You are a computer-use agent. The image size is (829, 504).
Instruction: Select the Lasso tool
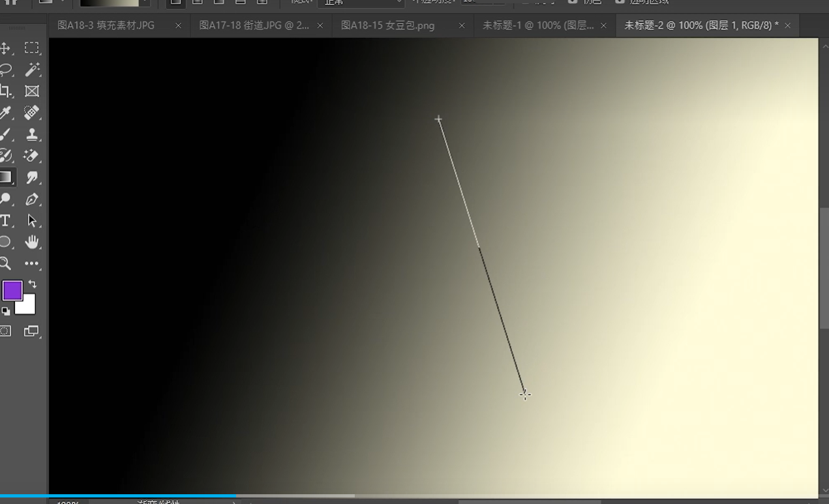click(5, 70)
